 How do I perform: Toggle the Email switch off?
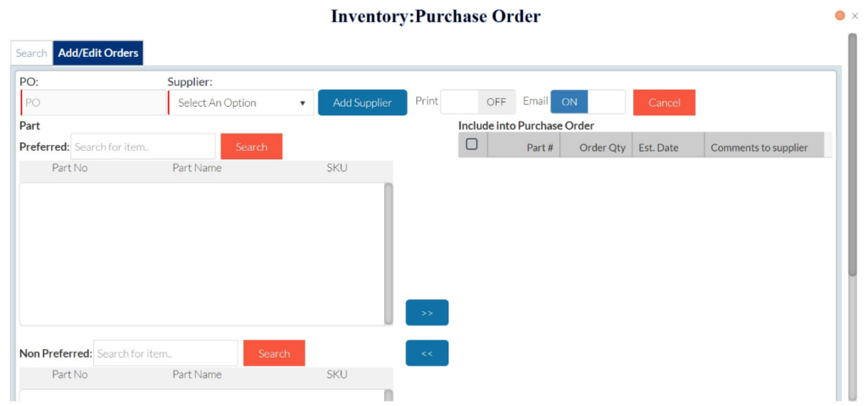click(587, 103)
